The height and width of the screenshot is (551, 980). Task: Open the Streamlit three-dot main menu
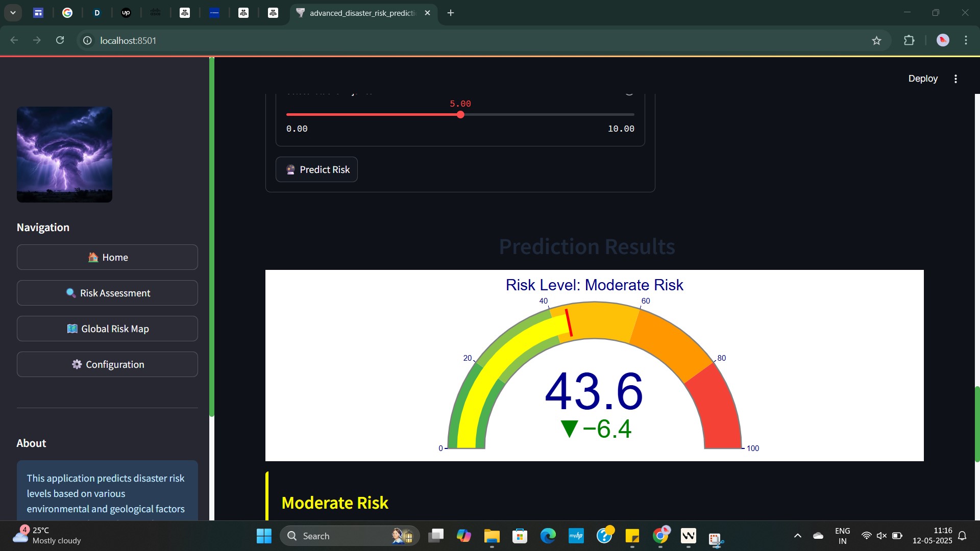click(x=955, y=79)
